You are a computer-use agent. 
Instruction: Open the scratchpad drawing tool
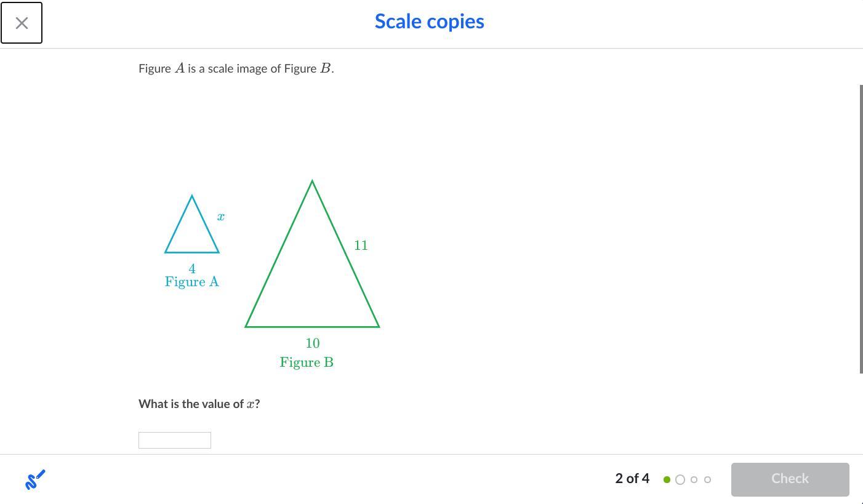tap(35, 479)
